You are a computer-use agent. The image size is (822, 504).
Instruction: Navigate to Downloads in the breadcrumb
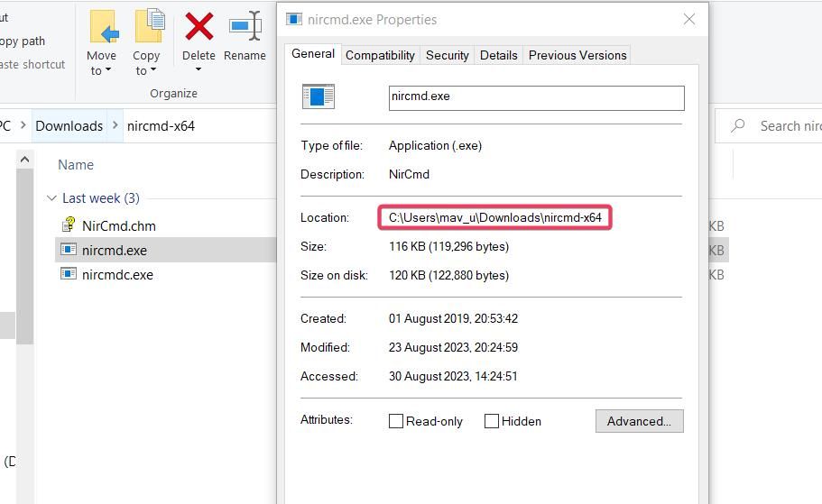click(69, 126)
